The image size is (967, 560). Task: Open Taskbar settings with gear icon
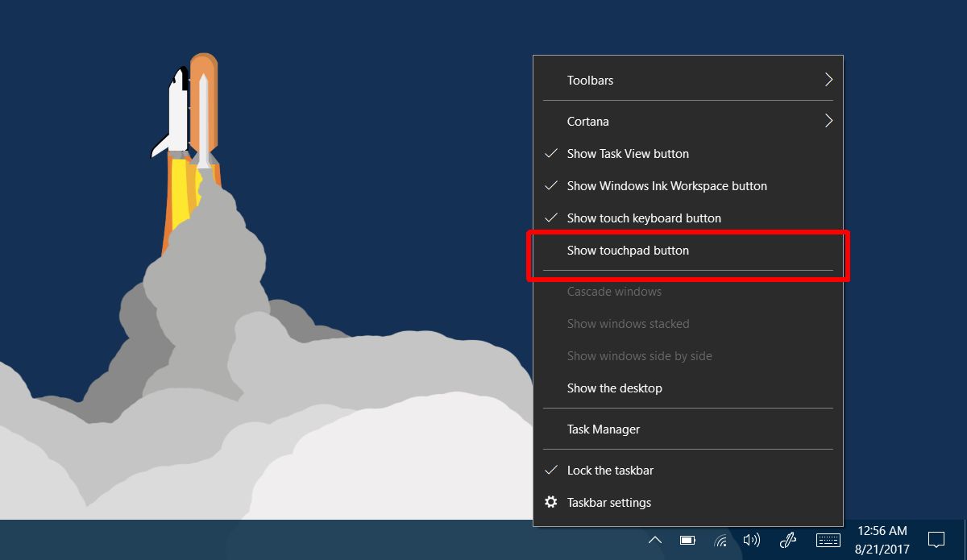pyautogui.click(x=688, y=503)
